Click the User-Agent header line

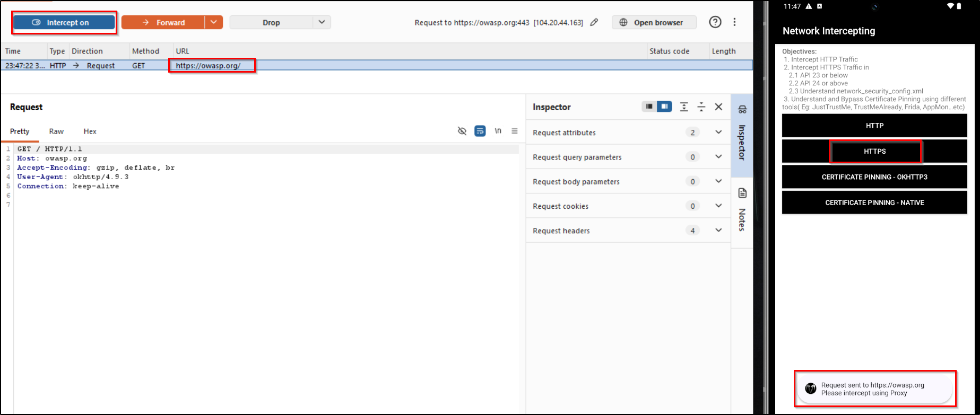click(73, 176)
